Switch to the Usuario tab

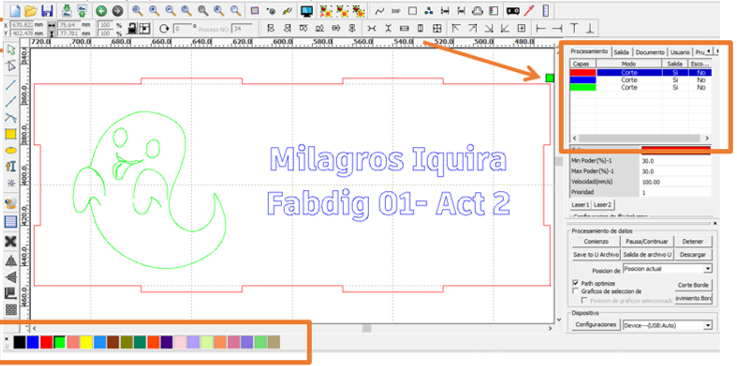[x=680, y=52]
